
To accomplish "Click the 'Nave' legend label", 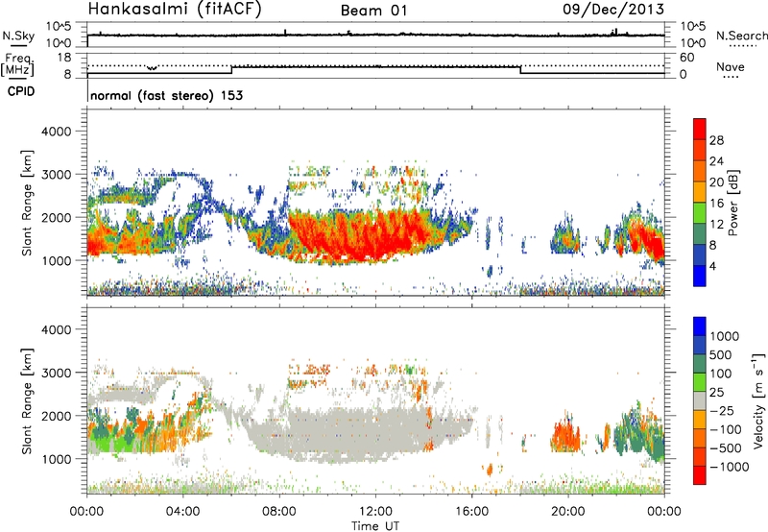I will (x=731, y=66).
